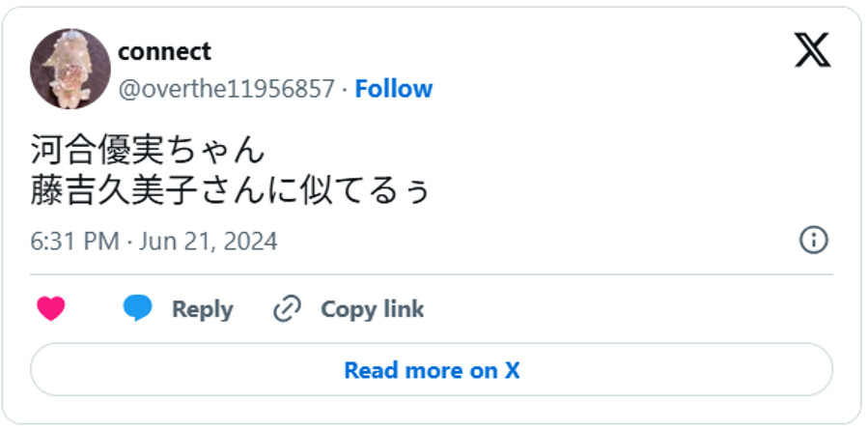The height and width of the screenshot is (432, 868).
Task: Click the tweet ending text 似てるぅ
Action: (378, 190)
